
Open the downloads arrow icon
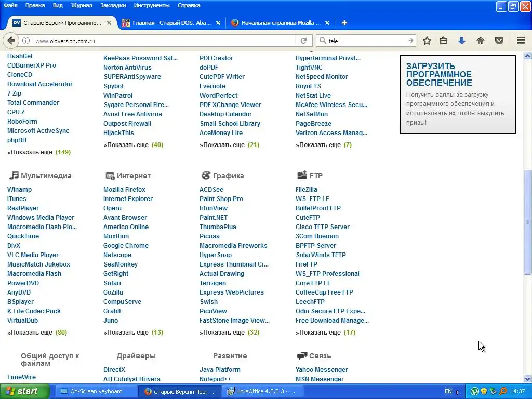[462, 41]
